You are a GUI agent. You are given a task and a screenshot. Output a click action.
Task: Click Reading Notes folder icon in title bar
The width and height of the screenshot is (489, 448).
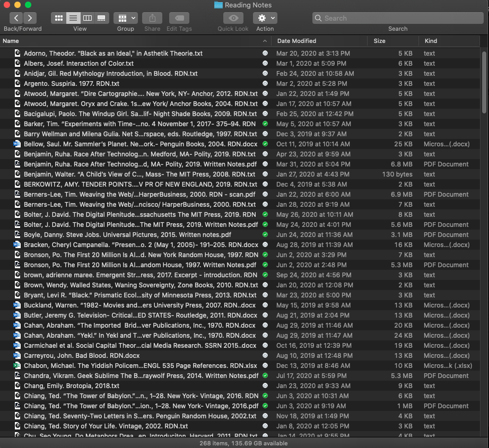pyautogui.click(x=219, y=5)
